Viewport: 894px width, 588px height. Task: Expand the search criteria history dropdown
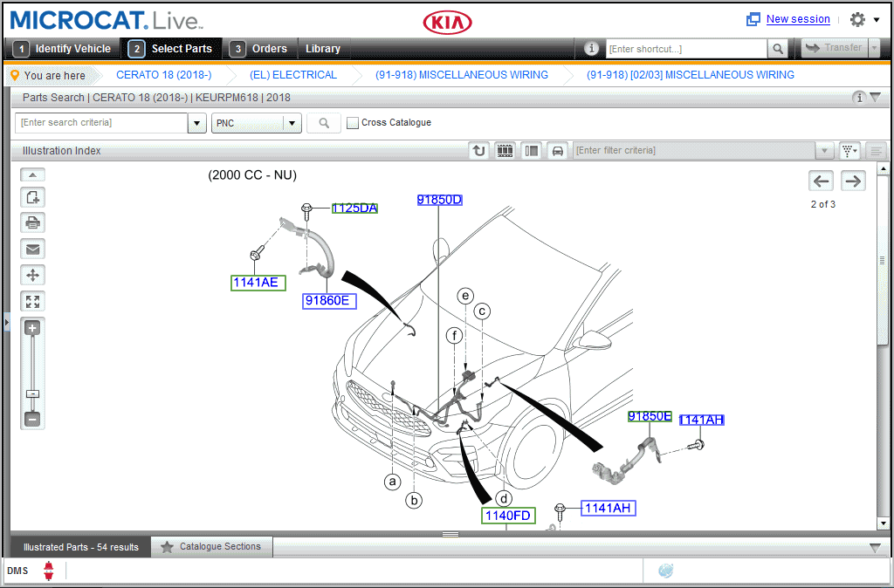tap(197, 124)
